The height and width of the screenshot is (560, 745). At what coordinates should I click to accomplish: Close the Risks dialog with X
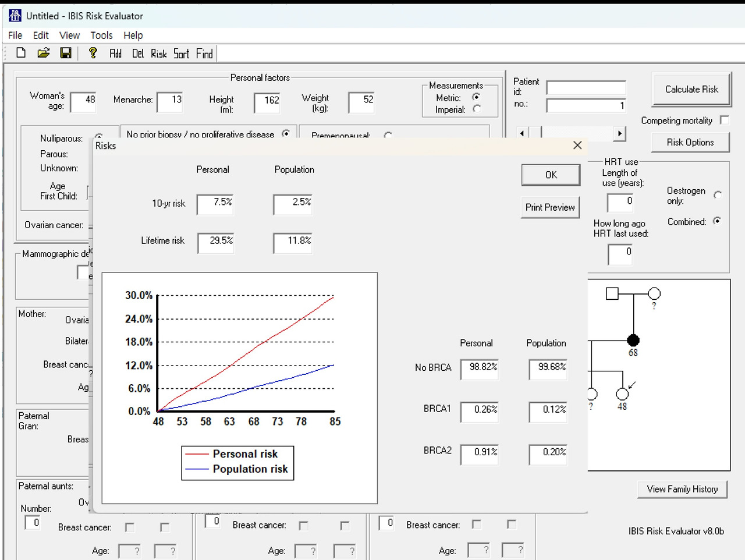tap(577, 146)
